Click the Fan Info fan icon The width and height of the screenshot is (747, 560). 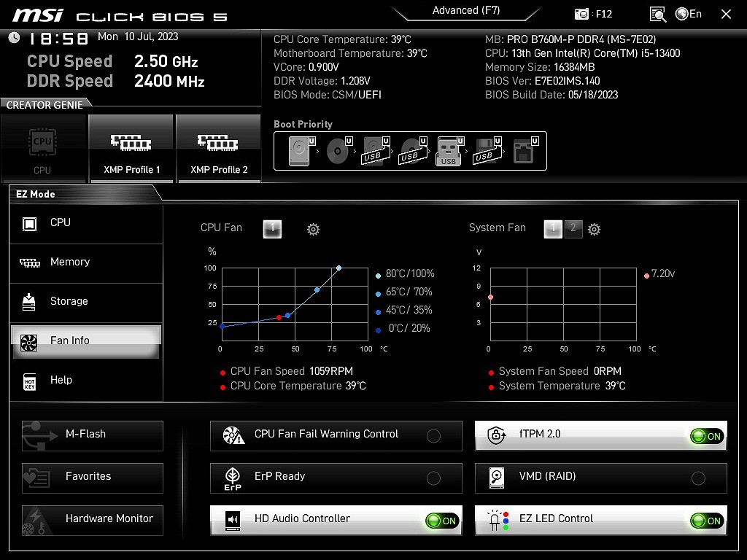pos(28,343)
